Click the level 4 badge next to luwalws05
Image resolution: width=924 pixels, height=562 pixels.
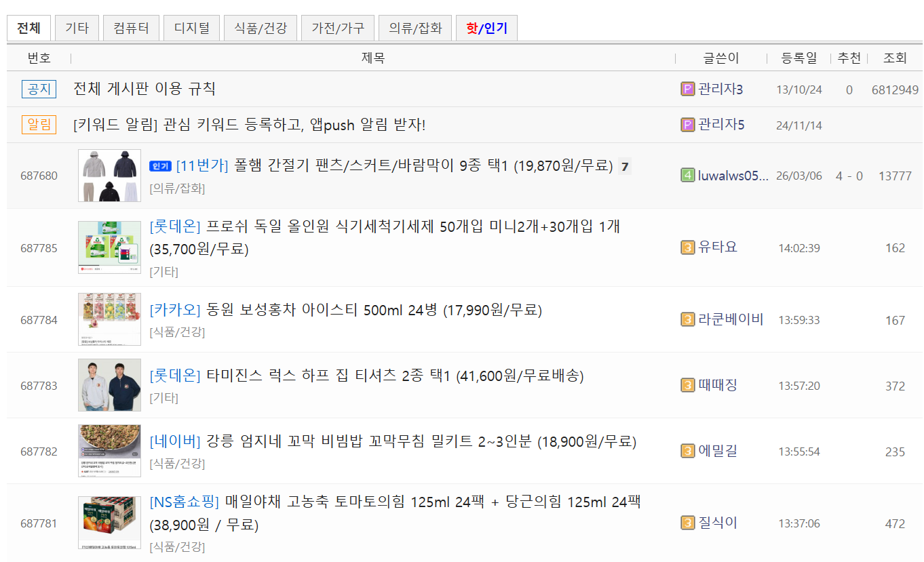(687, 176)
